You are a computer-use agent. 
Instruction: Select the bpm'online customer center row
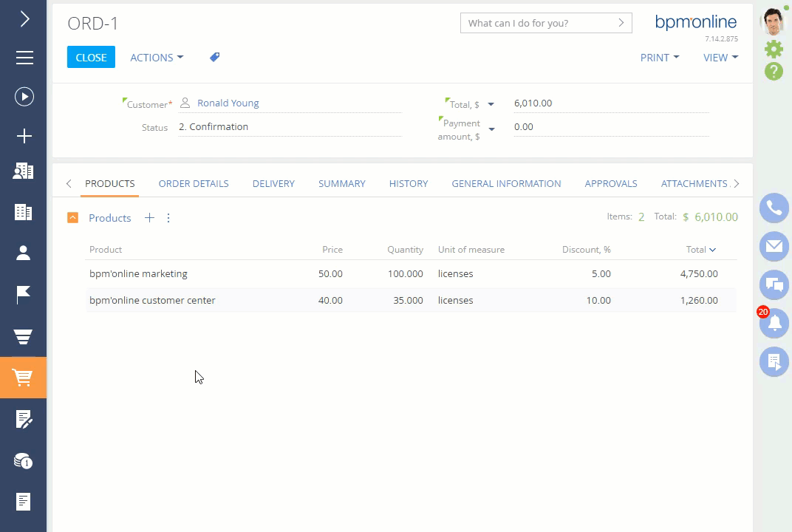pos(412,300)
